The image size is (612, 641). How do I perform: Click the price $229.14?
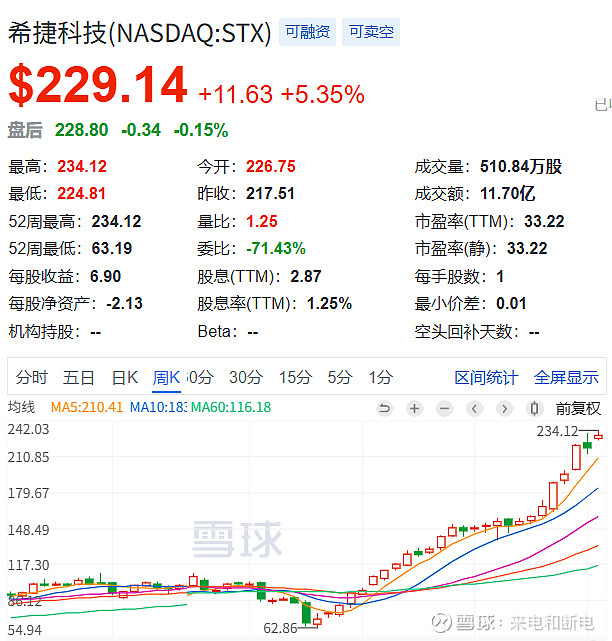tap(98, 85)
